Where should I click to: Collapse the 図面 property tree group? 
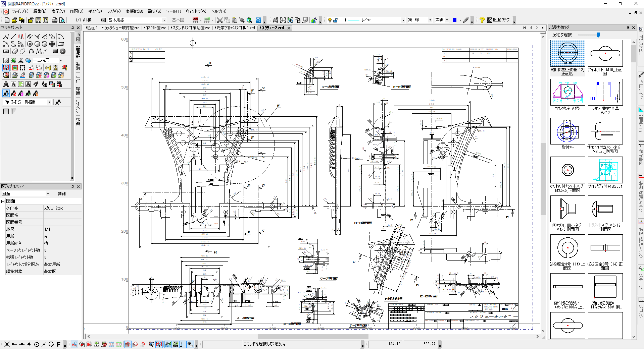tap(3, 201)
